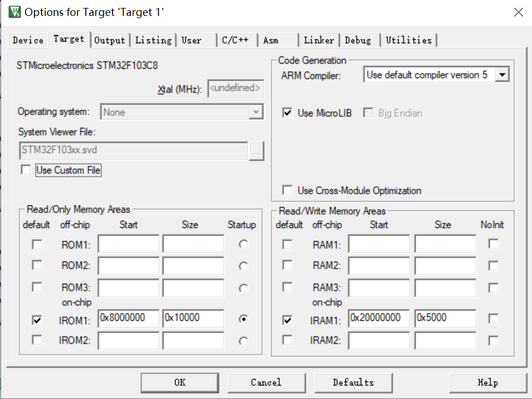Screen dimensions: 532x399
Task: Open the Device tab
Action: (28, 40)
